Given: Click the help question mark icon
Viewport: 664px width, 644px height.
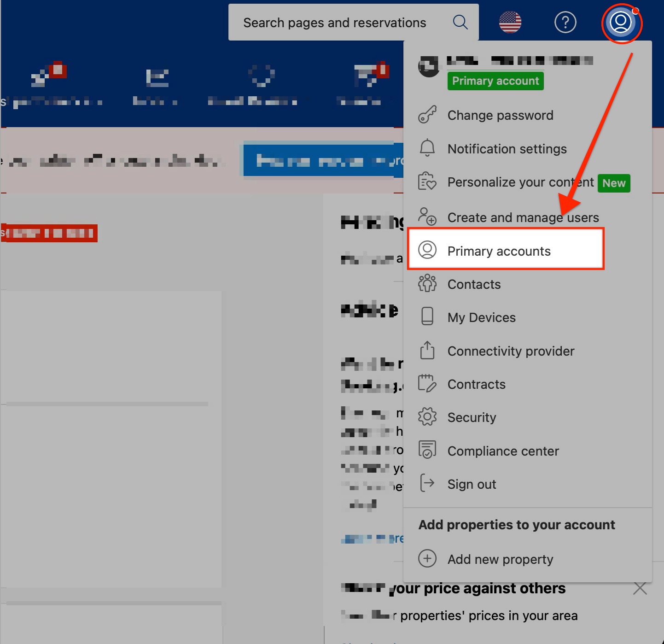Looking at the screenshot, I should point(565,22).
